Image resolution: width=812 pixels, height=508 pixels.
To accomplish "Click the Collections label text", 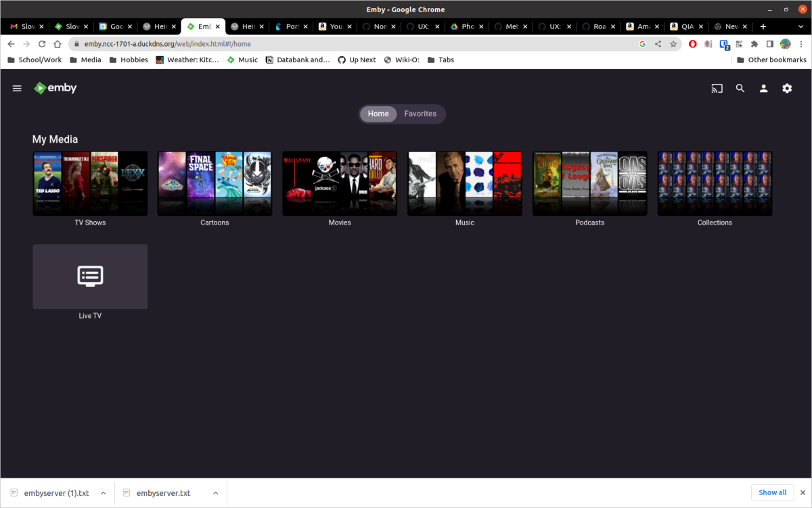I will click(715, 223).
